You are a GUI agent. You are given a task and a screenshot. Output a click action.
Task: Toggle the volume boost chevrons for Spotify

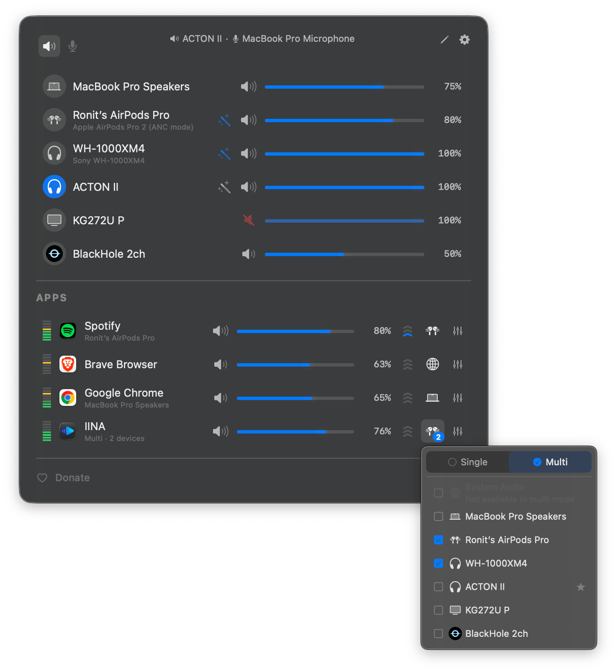coord(408,331)
